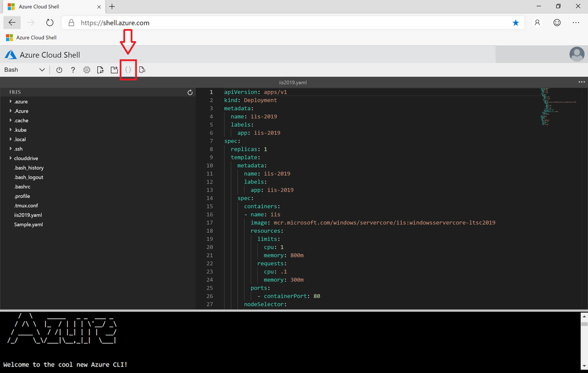Close the Azure Cloud Shell tab
The width and height of the screenshot is (588, 373).
[x=99, y=6]
